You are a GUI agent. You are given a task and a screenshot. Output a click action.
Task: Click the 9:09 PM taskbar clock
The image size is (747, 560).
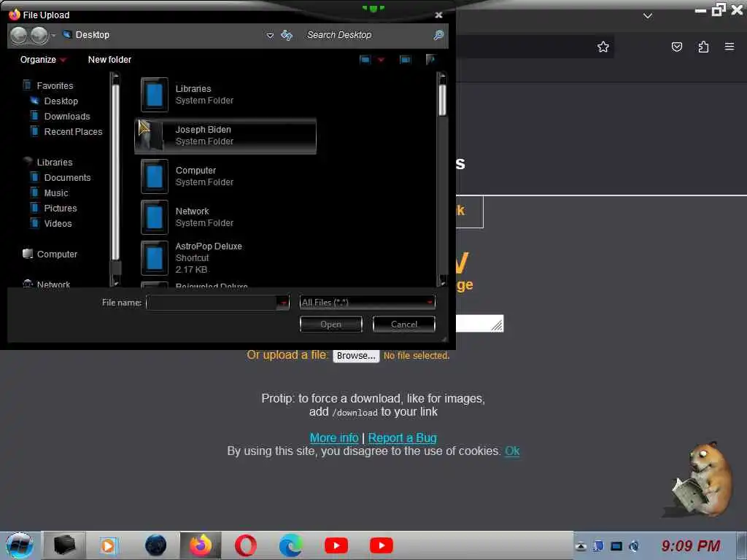pos(691,546)
